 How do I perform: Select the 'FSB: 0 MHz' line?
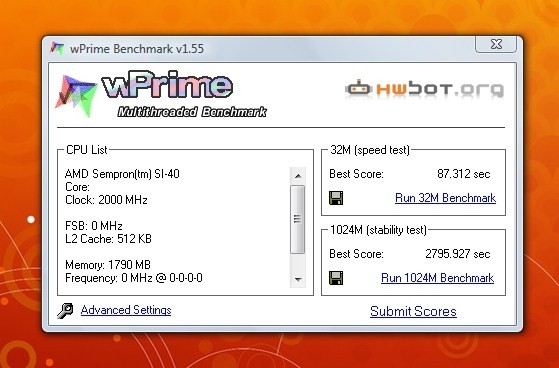[94, 226]
